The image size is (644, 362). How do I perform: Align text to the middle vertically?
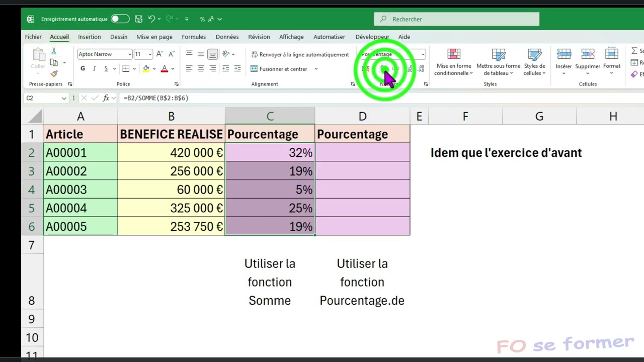point(201,54)
